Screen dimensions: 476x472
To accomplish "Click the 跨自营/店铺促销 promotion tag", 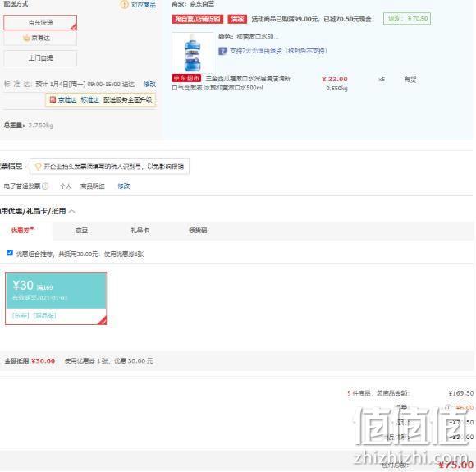I will pos(197,19).
